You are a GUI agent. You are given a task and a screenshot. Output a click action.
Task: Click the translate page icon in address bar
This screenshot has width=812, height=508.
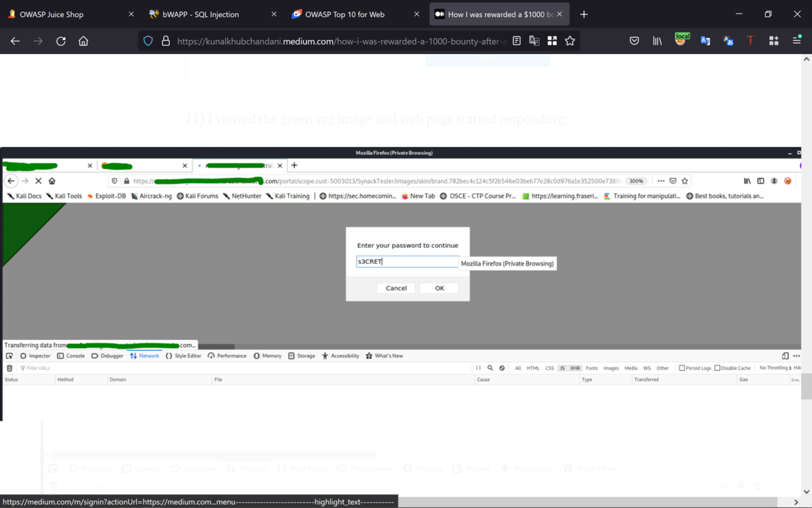point(534,41)
